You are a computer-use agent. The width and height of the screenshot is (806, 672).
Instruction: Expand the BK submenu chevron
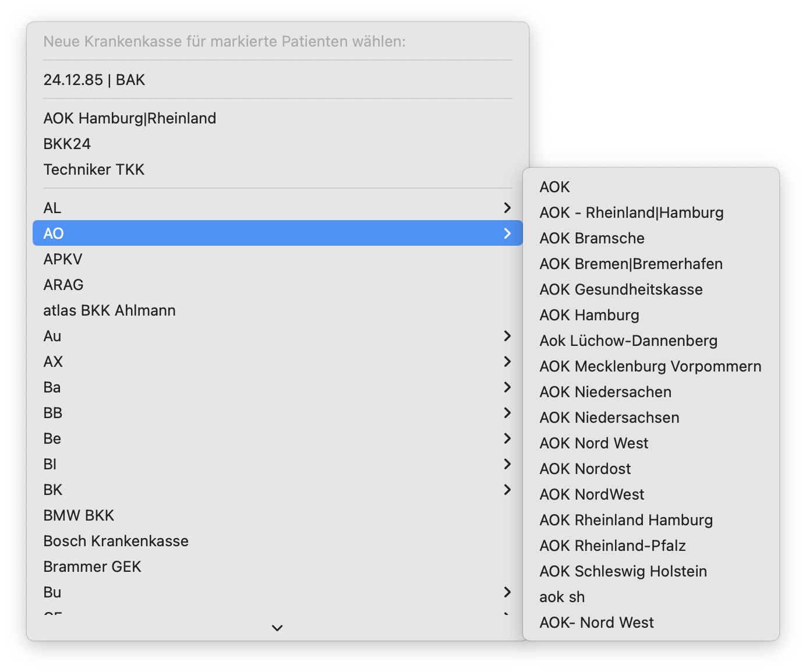(x=507, y=490)
